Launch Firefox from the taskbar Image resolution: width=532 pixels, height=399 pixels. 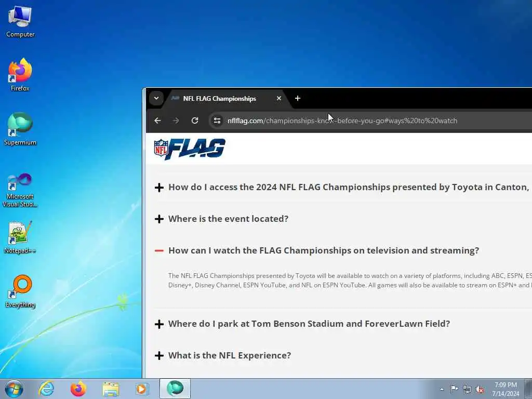(x=78, y=389)
